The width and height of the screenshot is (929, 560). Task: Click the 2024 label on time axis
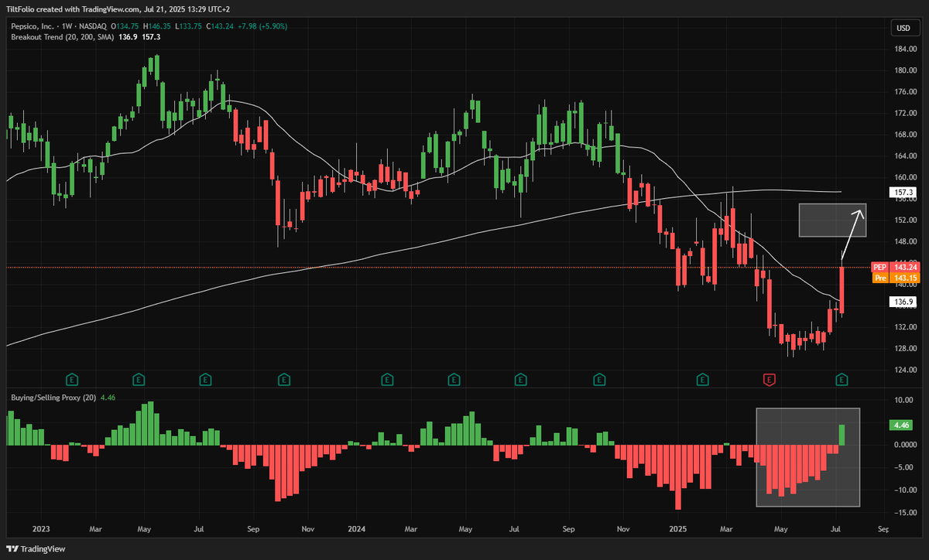355,531
